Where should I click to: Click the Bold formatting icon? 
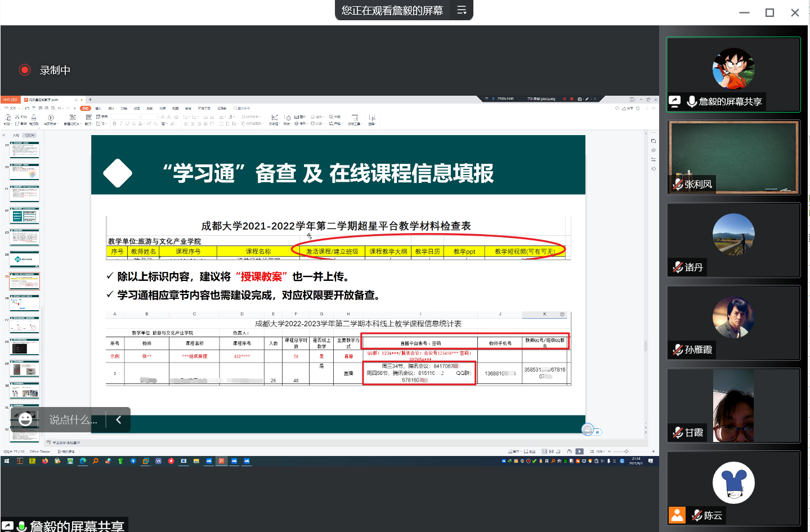(114, 124)
